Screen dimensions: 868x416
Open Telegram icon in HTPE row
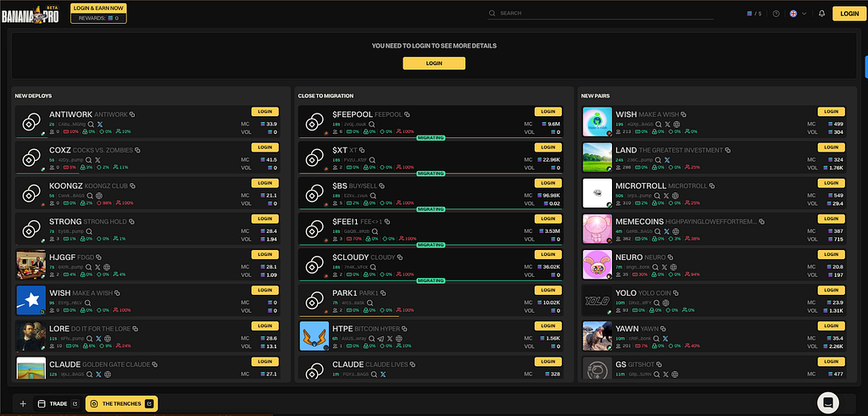coord(381,339)
